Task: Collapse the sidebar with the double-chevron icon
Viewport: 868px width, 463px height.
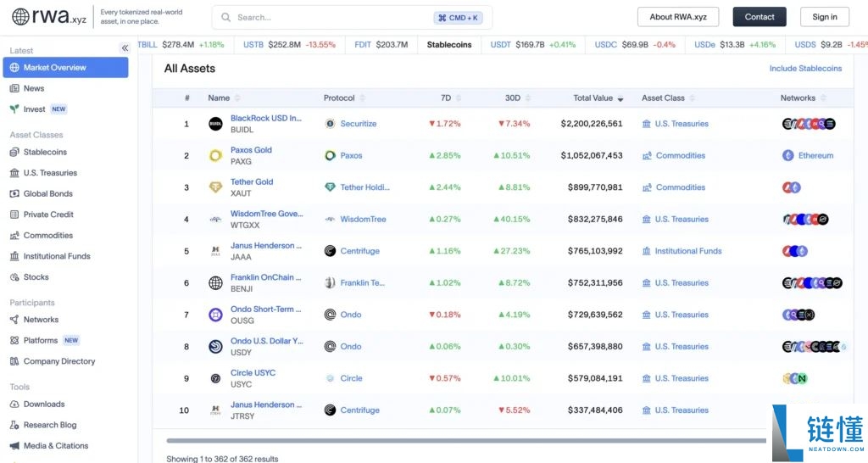Action: 125,48
